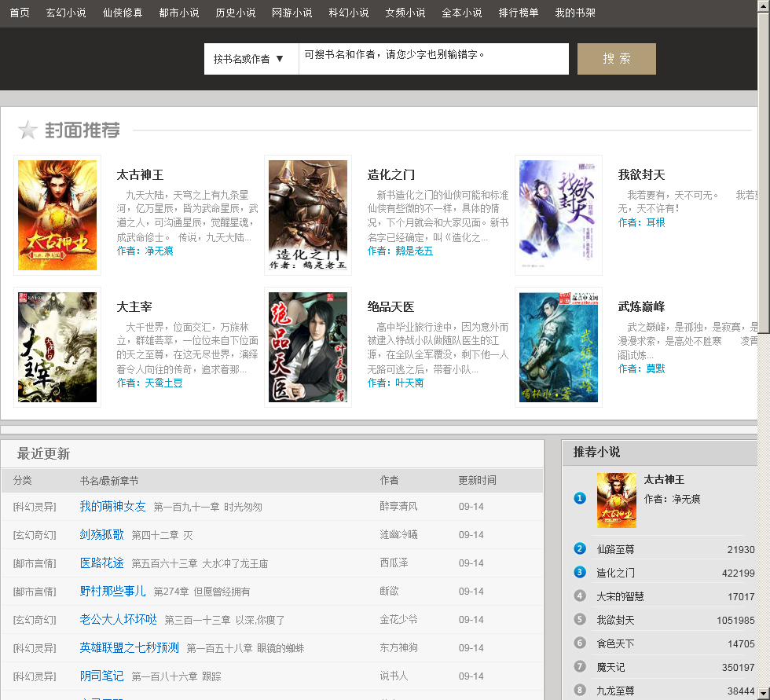The width and height of the screenshot is (770, 700).
Task: Open the 造化之门 title in 封面推荐
Action: pyautogui.click(x=391, y=174)
